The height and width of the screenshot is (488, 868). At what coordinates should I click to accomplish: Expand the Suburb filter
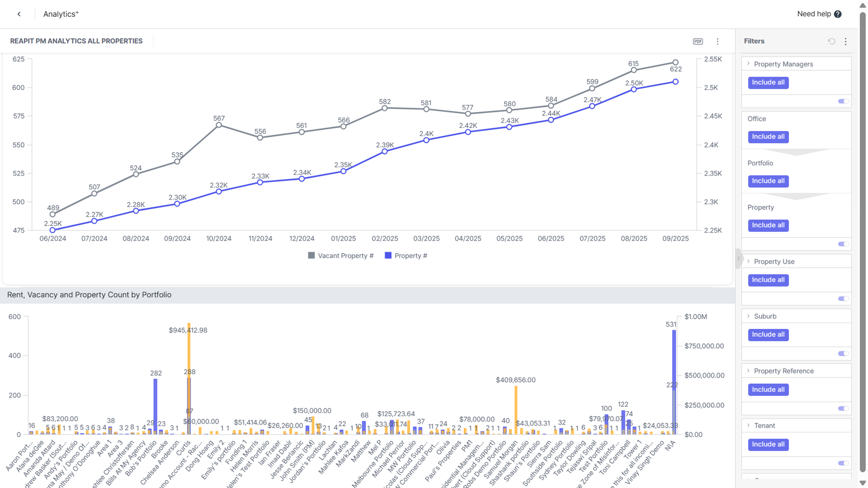(x=748, y=316)
